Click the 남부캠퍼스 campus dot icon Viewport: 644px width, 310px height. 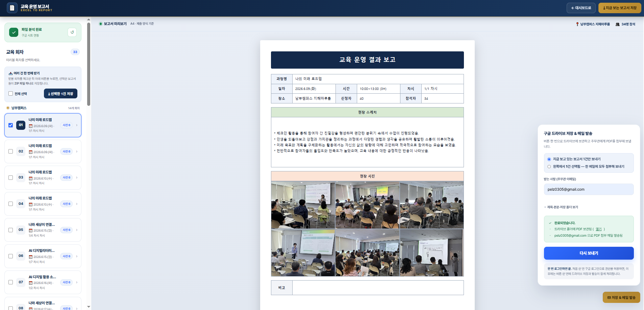8,108
